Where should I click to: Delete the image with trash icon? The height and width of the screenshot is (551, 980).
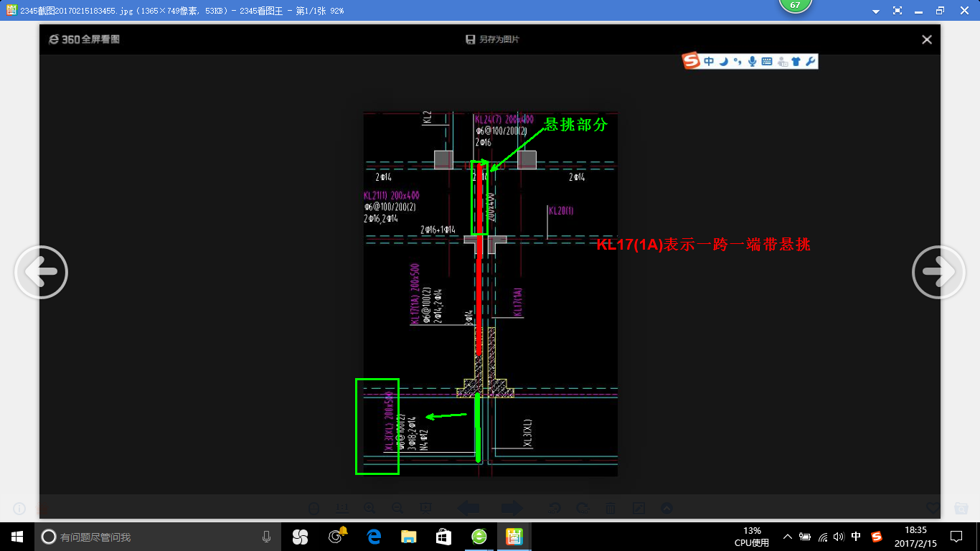click(611, 508)
